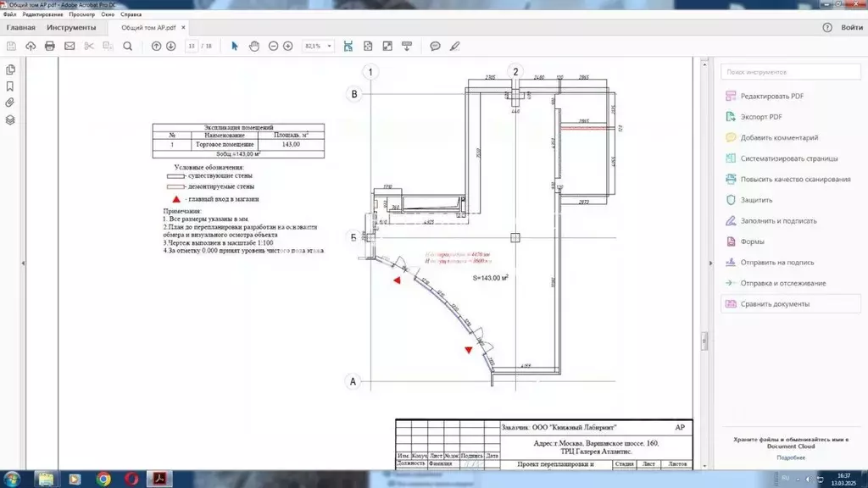Image resolution: width=868 pixels, height=488 pixels.
Task: Open File Explorer from taskbar
Action: 46,479
